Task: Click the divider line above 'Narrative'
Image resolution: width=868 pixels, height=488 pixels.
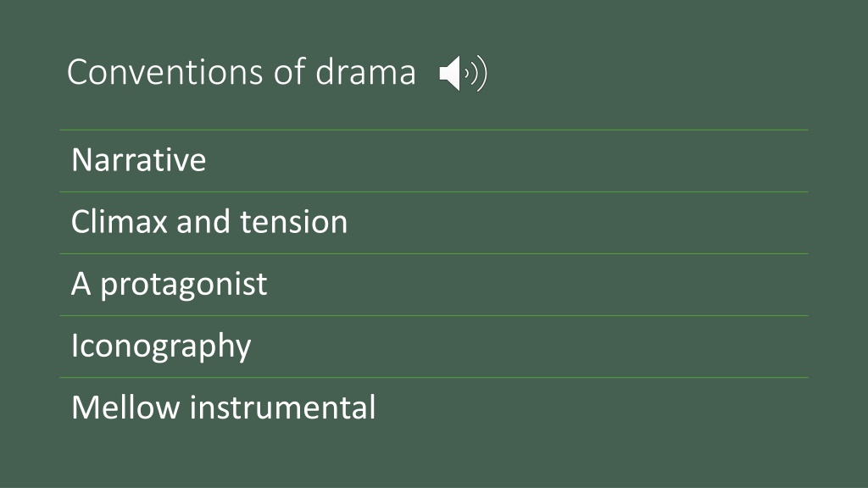Action: (x=434, y=130)
